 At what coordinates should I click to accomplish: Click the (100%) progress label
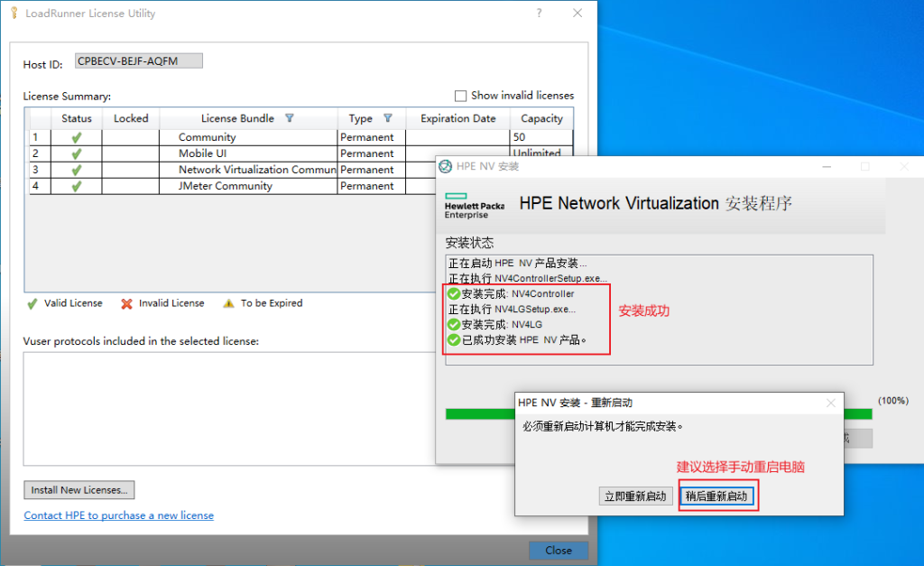click(893, 401)
